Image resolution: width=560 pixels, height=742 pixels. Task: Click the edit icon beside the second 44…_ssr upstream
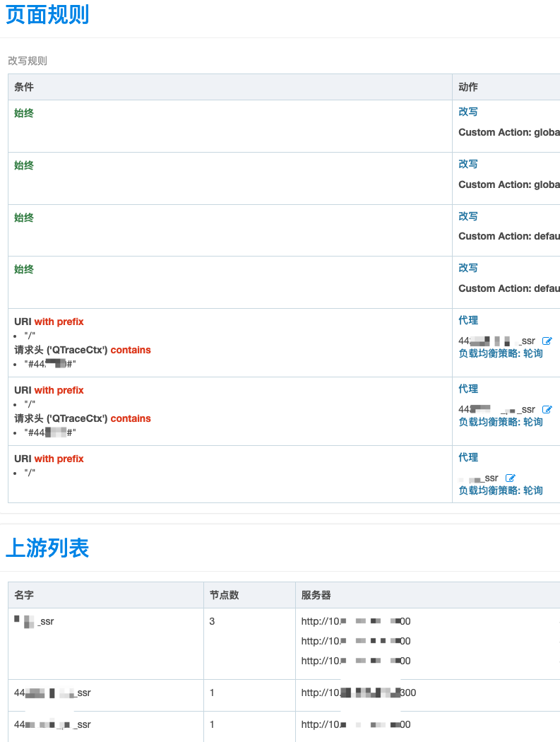point(547,409)
